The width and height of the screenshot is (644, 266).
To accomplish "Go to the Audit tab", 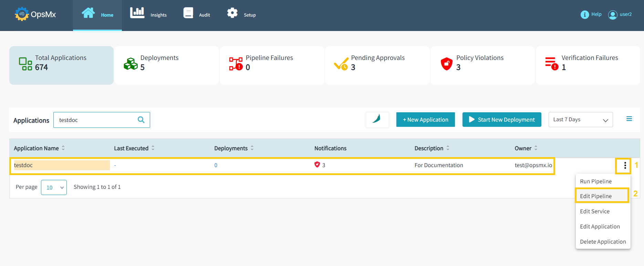I will coord(197,14).
